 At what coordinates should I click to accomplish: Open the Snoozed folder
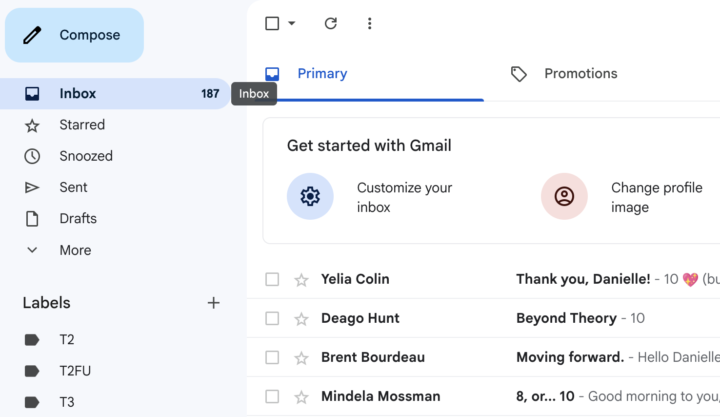click(86, 156)
